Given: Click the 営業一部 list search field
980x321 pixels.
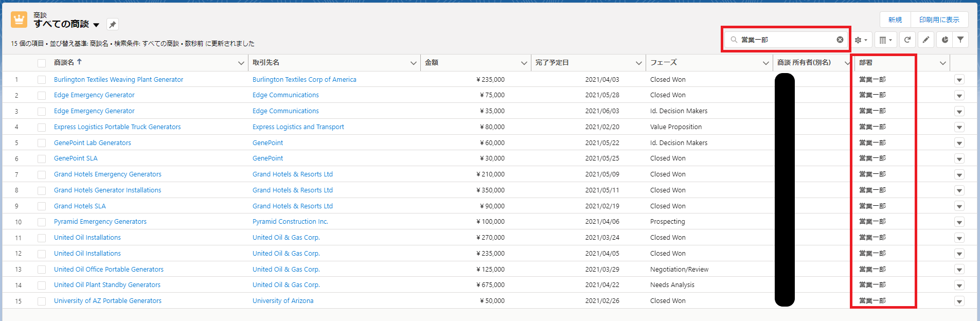Looking at the screenshot, I should (786, 40).
